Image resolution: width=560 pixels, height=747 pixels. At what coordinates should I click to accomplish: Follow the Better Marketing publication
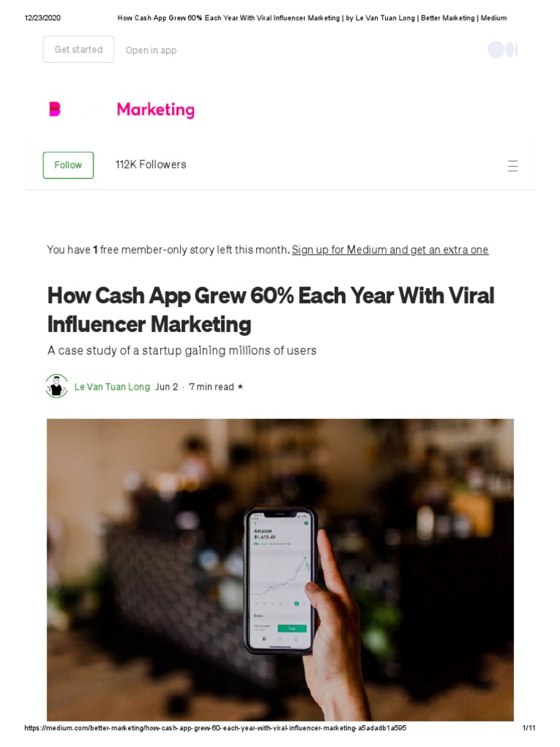point(68,165)
